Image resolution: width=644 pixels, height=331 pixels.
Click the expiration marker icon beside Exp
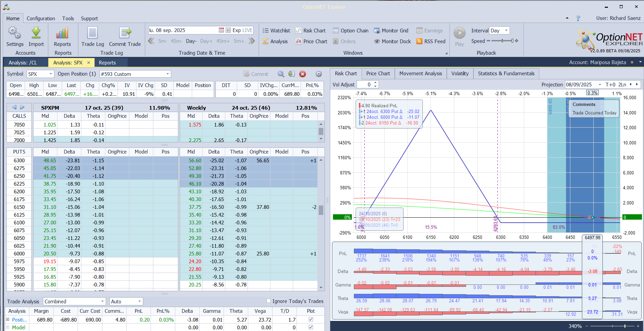point(229,30)
